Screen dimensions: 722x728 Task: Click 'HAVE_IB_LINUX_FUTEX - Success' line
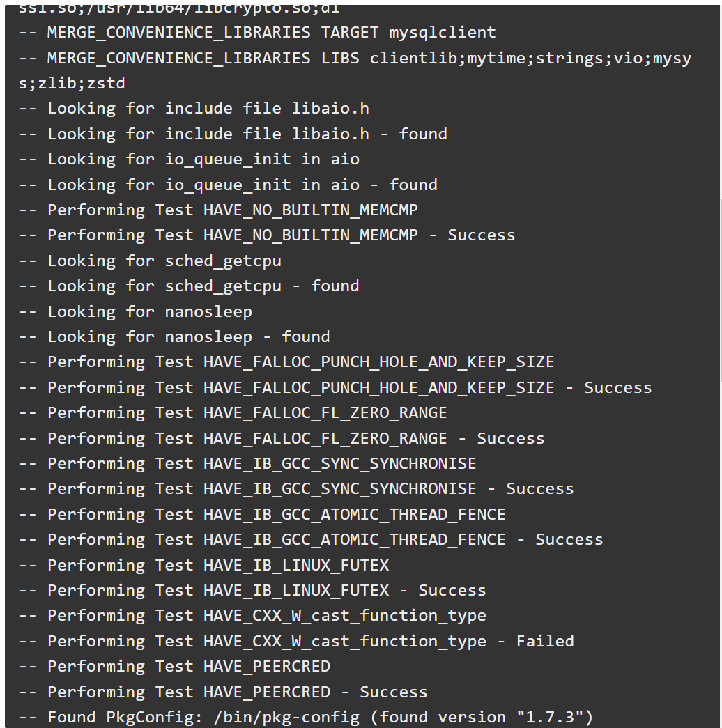252,590
